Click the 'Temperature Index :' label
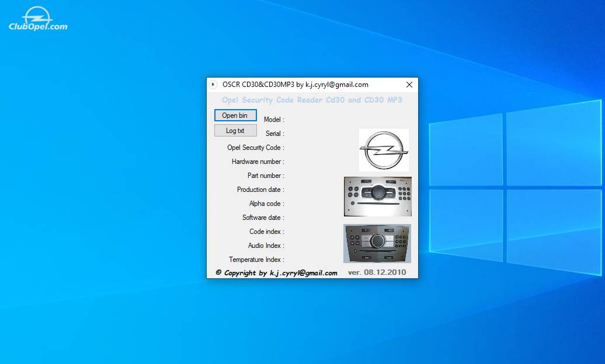This screenshot has height=364, width=605. point(256,260)
